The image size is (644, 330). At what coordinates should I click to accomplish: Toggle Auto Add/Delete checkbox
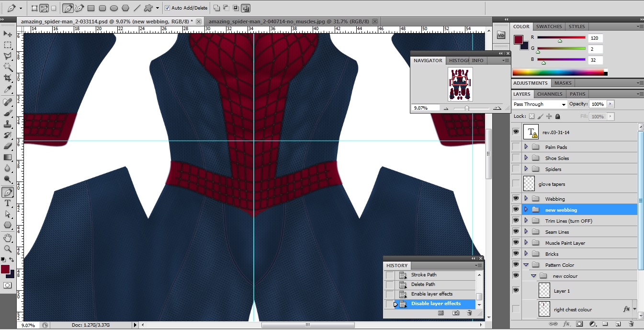(x=167, y=8)
